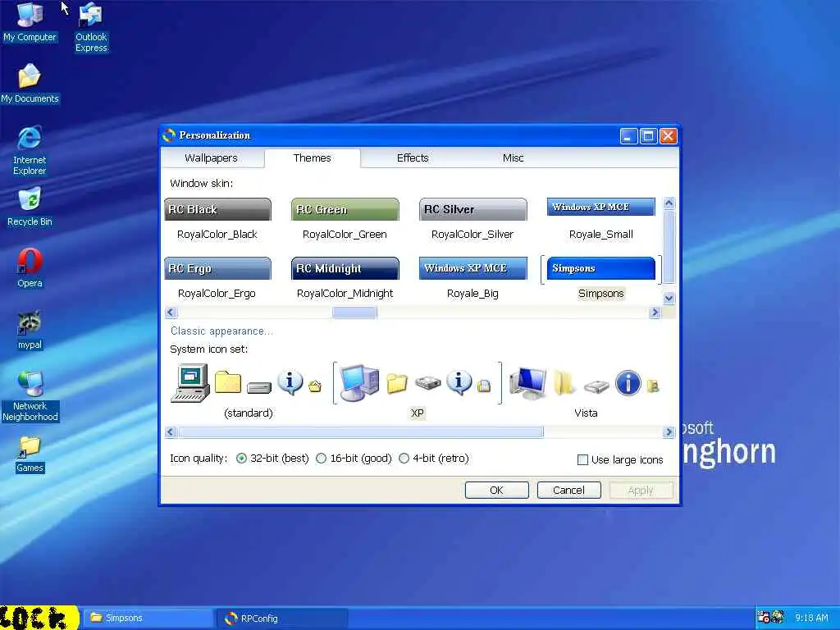
Task: Switch to the Misc tab
Action: [514, 158]
